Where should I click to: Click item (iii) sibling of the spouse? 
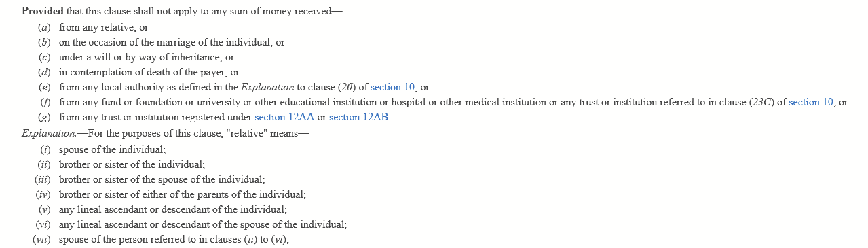click(x=162, y=179)
